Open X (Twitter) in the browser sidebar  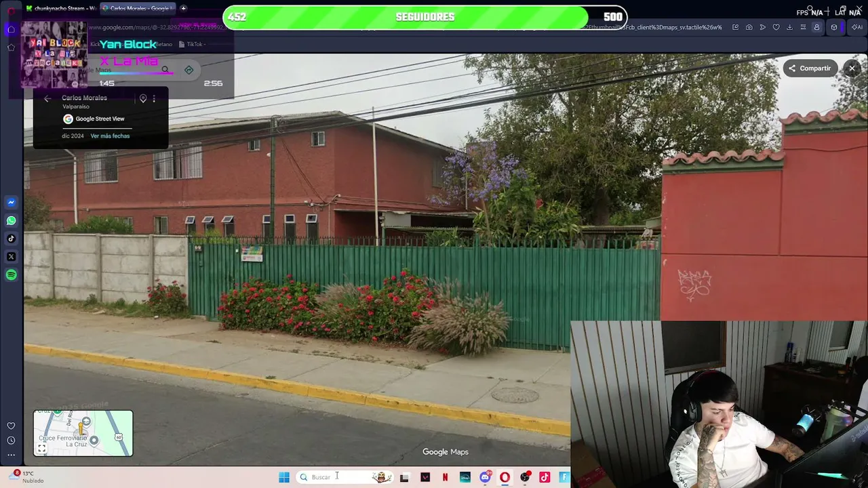coord(11,257)
